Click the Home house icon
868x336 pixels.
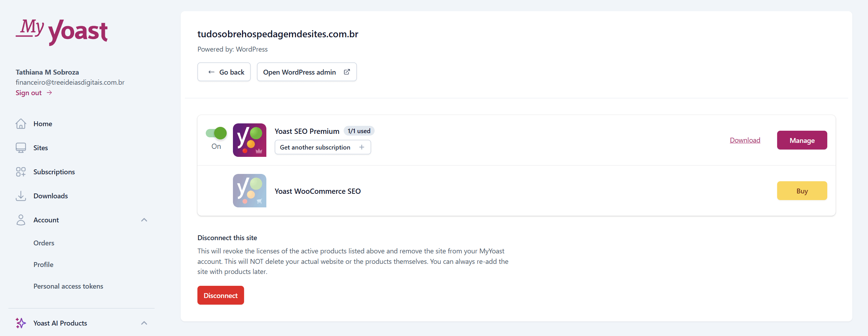pos(21,124)
